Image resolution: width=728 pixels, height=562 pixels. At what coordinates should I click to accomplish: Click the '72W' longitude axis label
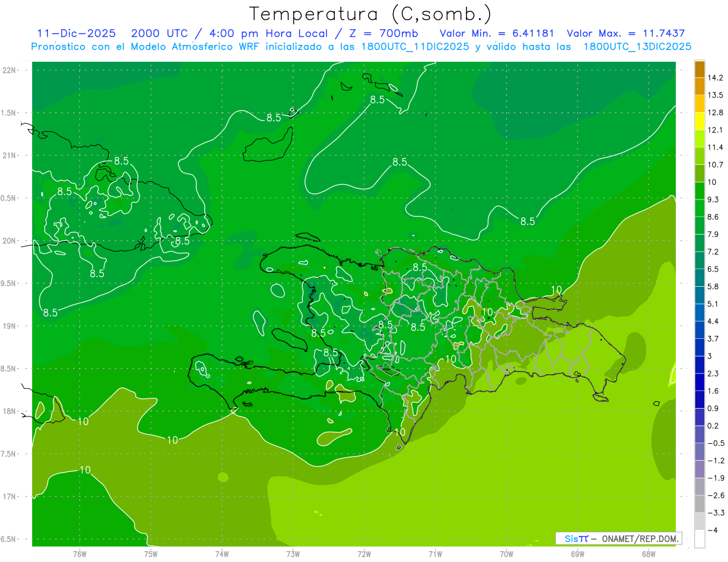click(364, 554)
